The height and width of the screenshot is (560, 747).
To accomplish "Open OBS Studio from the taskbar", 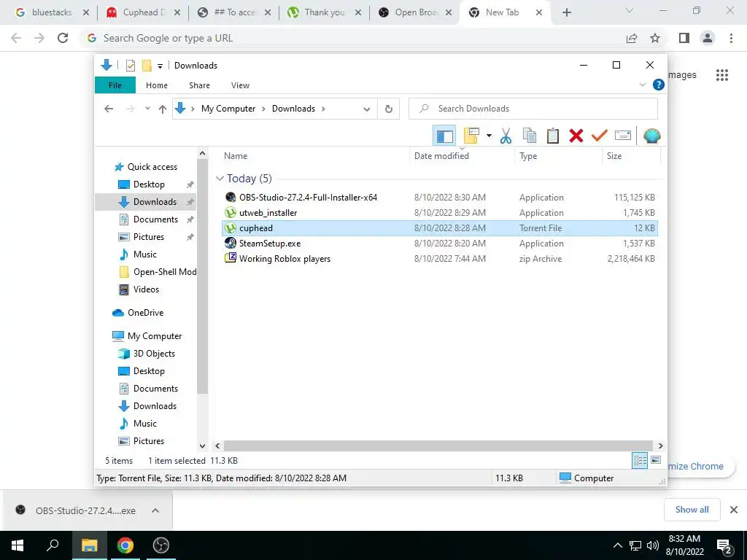I will (161, 545).
